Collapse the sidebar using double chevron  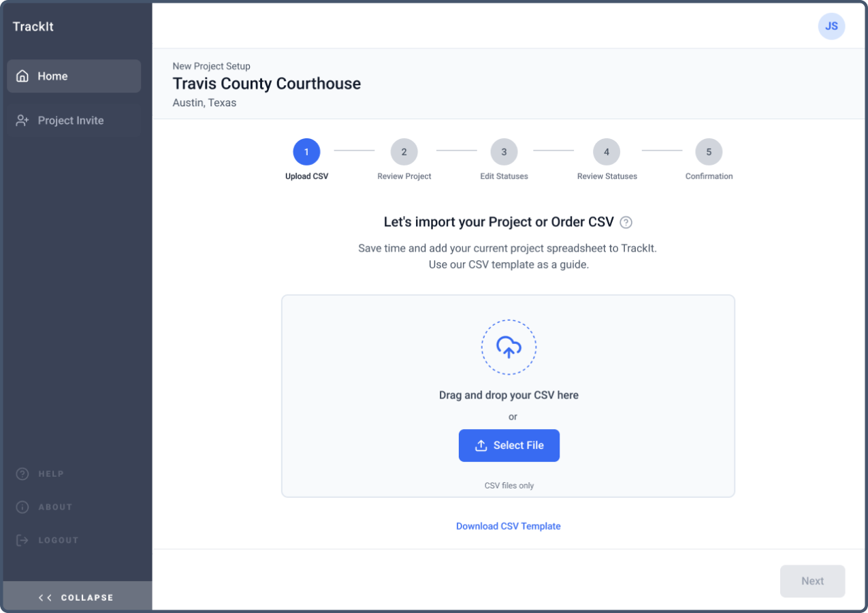pyautogui.click(x=46, y=597)
